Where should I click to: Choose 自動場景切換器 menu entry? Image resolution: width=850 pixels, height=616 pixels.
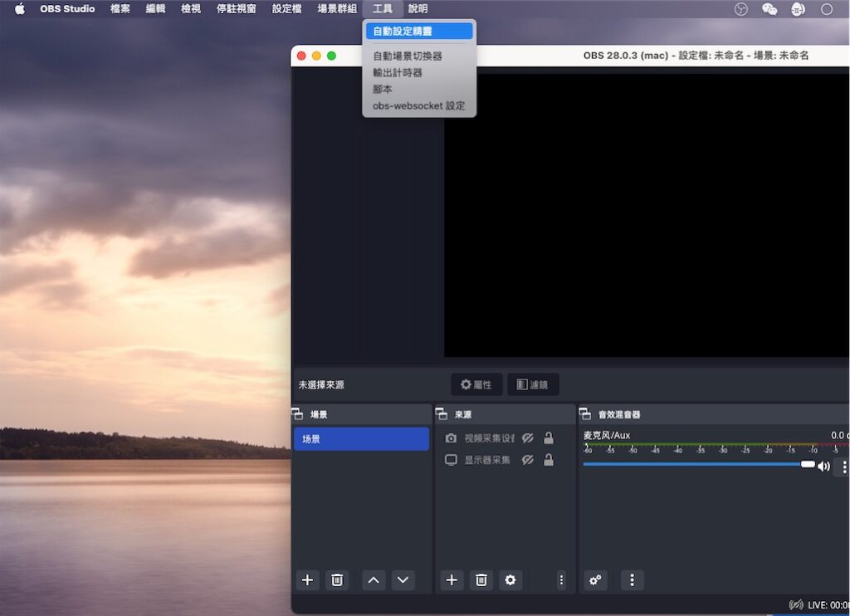tap(419, 56)
